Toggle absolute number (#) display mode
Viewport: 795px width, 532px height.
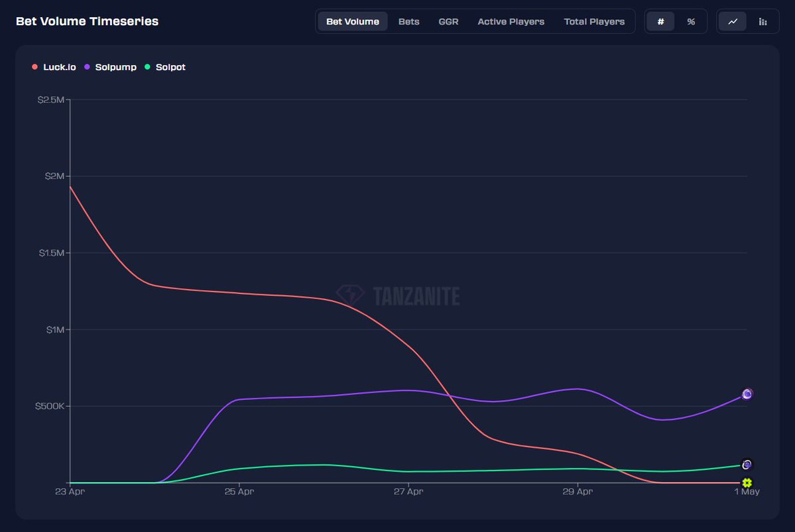pyautogui.click(x=660, y=21)
